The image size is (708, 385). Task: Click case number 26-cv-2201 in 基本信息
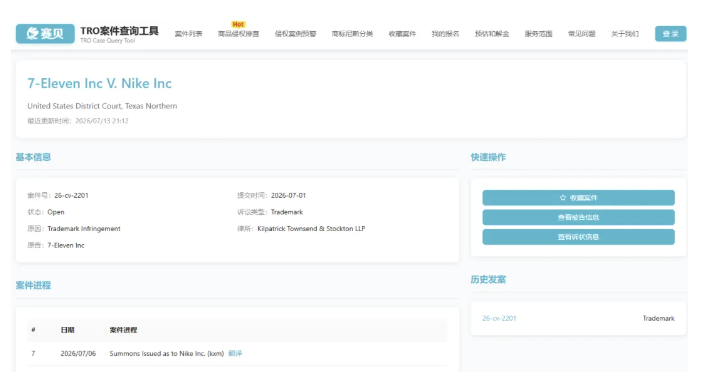71,195
